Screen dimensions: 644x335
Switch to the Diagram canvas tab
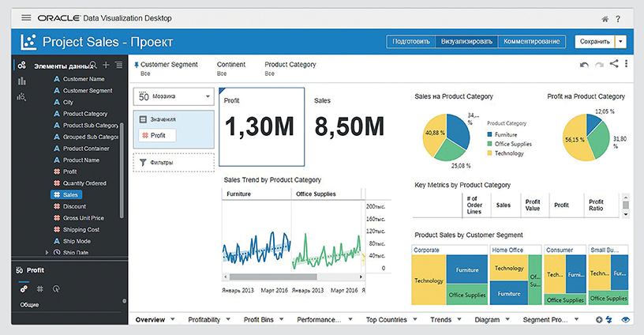pos(487,319)
